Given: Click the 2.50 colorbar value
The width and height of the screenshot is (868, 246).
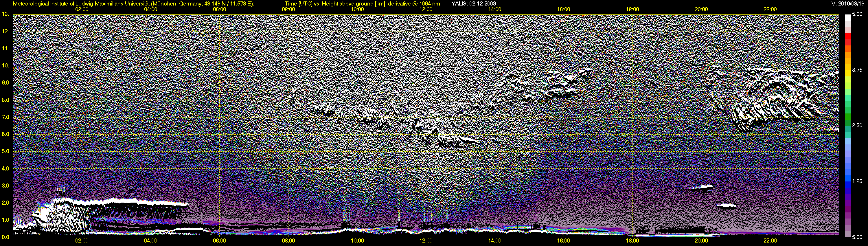Looking at the screenshot, I should pos(857,125).
